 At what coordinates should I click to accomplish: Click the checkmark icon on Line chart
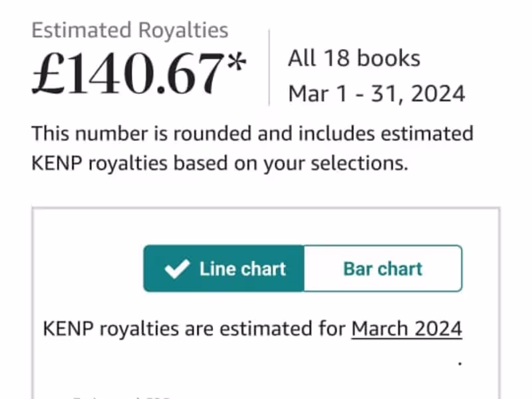tap(177, 269)
